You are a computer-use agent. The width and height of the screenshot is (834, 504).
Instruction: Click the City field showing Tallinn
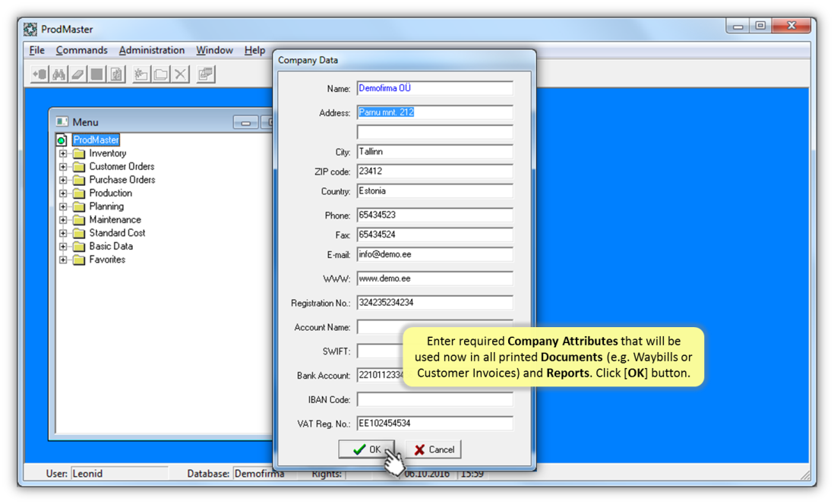[435, 152]
